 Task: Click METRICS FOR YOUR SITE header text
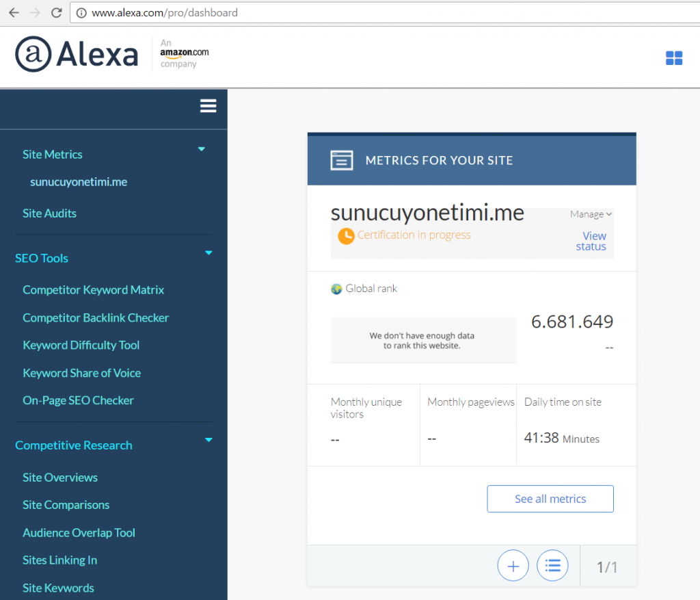point(440,160)
